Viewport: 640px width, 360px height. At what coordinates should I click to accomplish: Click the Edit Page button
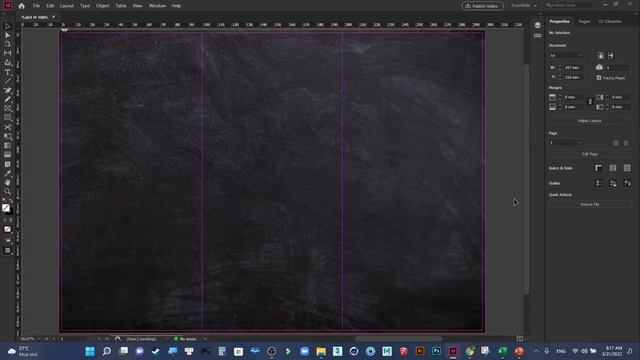pos(590,154)
